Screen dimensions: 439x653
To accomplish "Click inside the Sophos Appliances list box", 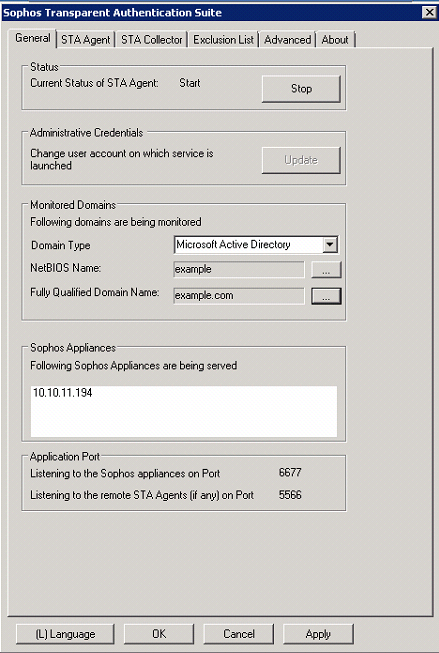I will pos(184,411).
